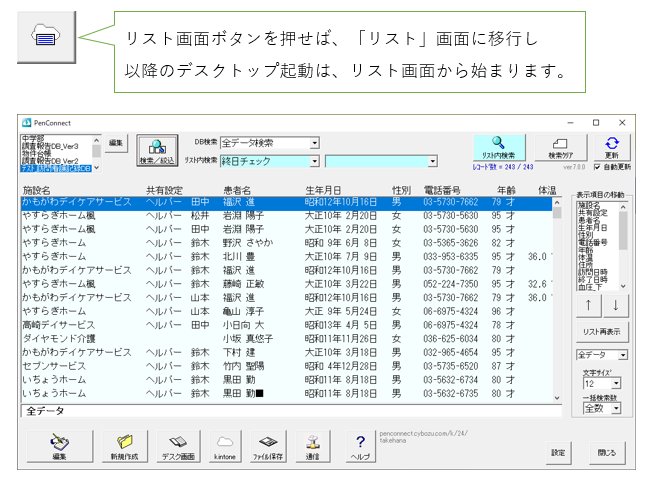Click the ファイル保存 button
The image size is (652, 483).
click(x=268, y=446)
